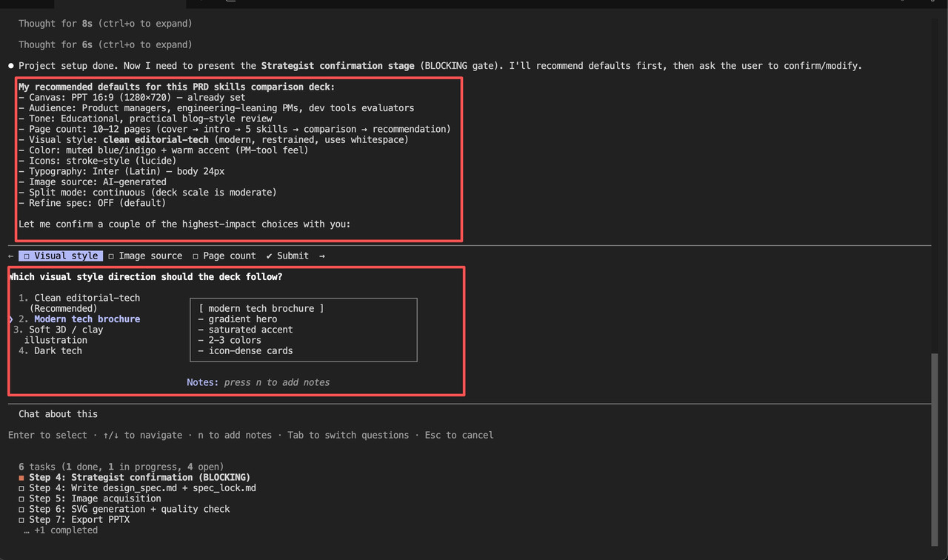Click the "Page count: 10–12 pages" default line
Viewport: 948px width, 560px height.
235,129
